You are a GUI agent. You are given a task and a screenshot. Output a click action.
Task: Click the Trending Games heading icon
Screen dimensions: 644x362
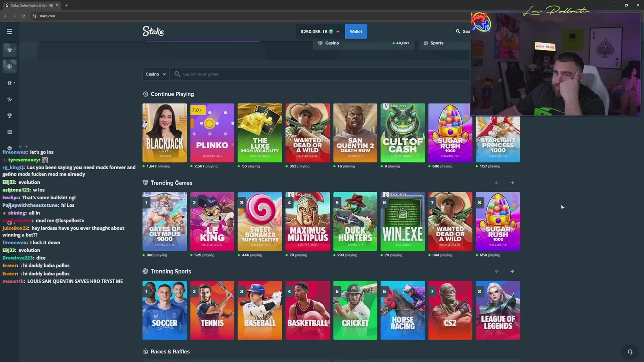coord(145,183)
